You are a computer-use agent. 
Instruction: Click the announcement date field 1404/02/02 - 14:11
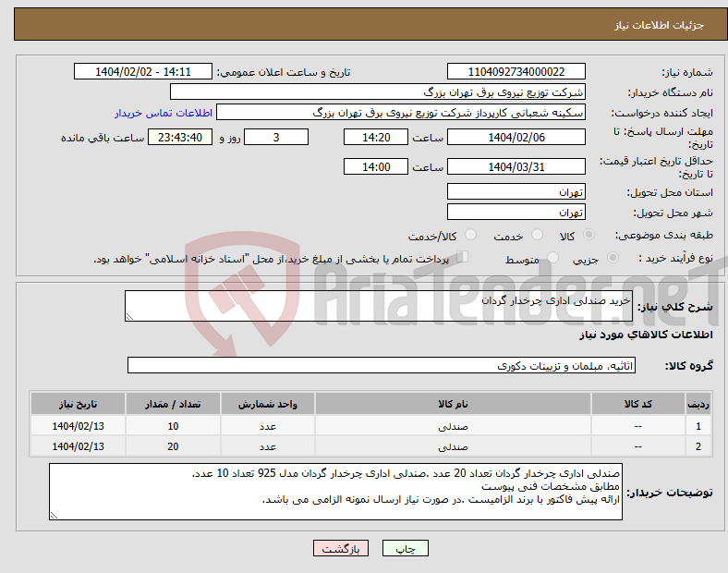[x=143, y=71]
